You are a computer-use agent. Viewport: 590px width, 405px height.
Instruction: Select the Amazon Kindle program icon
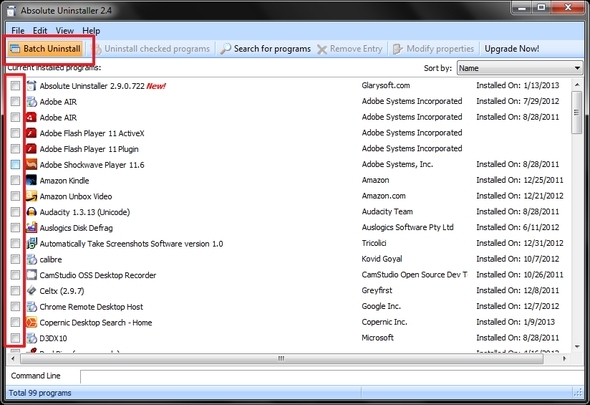pos(32,180)
